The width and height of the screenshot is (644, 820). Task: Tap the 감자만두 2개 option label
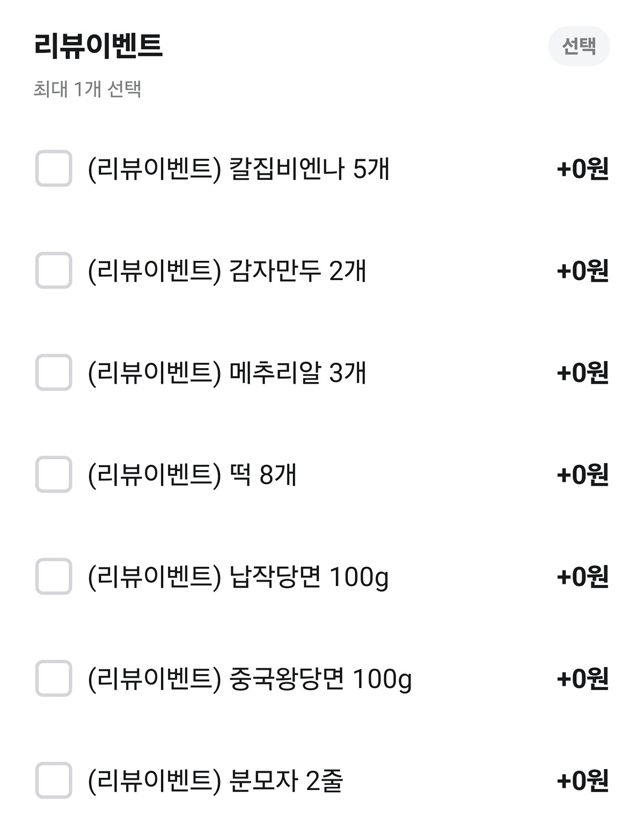227,271
